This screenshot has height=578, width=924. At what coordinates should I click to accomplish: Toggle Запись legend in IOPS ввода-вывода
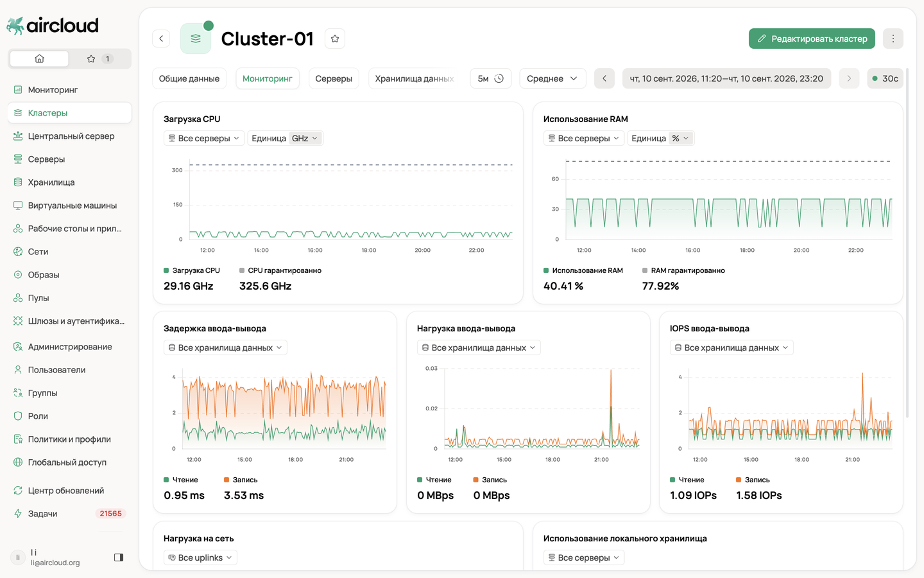[x=753, y=480]
